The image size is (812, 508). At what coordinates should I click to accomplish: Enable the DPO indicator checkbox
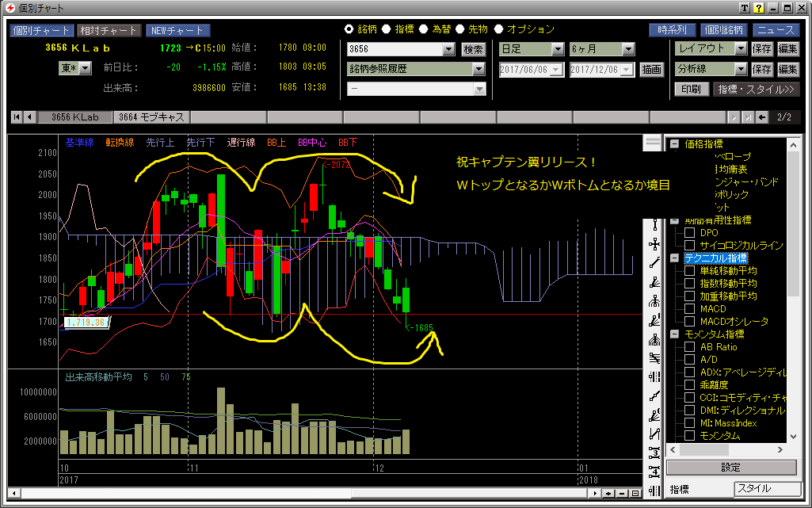[690, 232]
